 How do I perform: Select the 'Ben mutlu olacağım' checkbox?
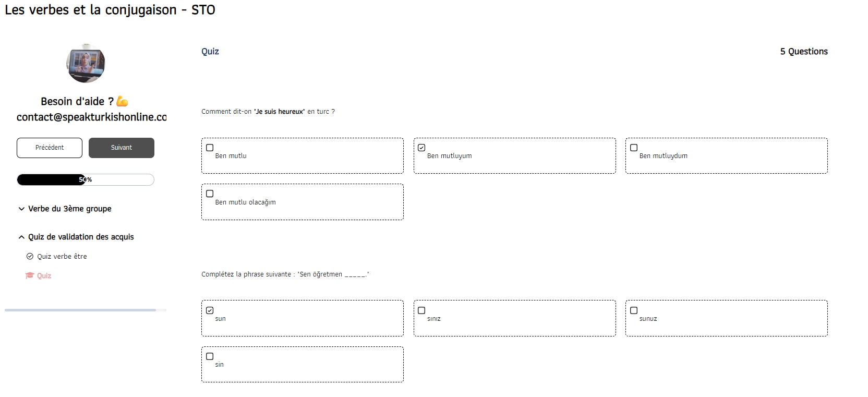coord(210,194)
